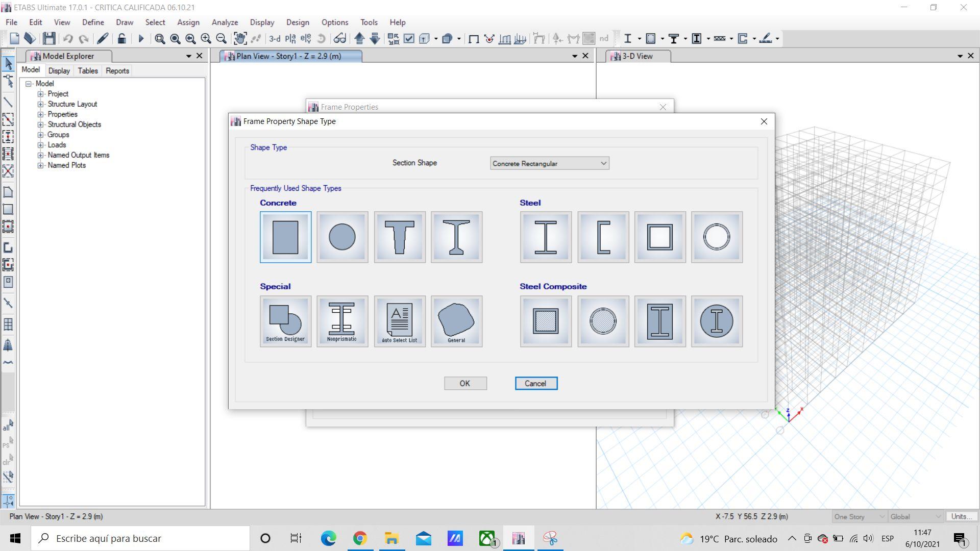Viewport: 980px width, 551px height.
Task: Pick the Steel I/Wide Flange shape
Action: pos(546,237)
